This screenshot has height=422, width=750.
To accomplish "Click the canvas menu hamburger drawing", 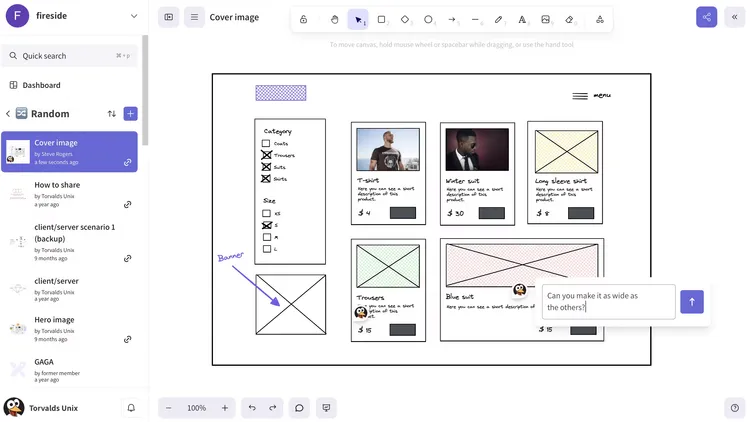I will (580, 96).
